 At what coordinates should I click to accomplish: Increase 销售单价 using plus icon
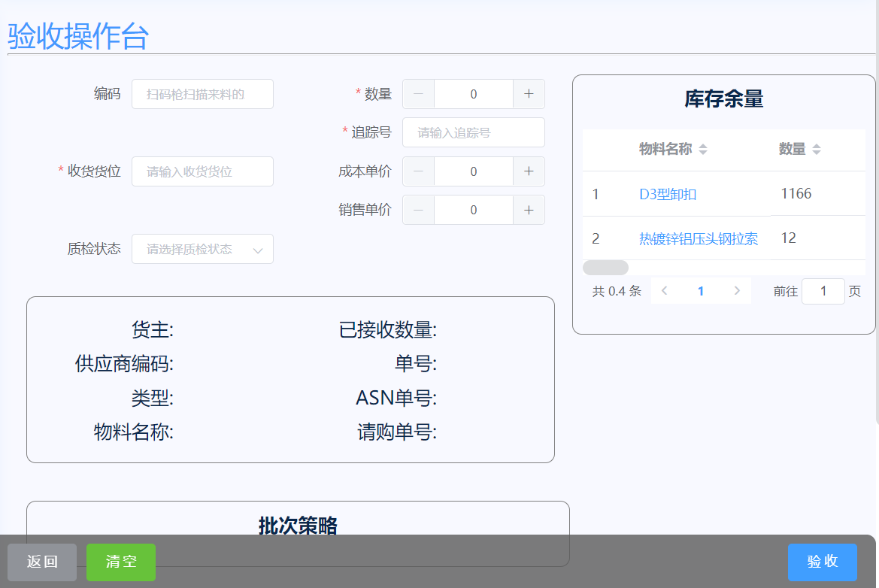(529, 210)
